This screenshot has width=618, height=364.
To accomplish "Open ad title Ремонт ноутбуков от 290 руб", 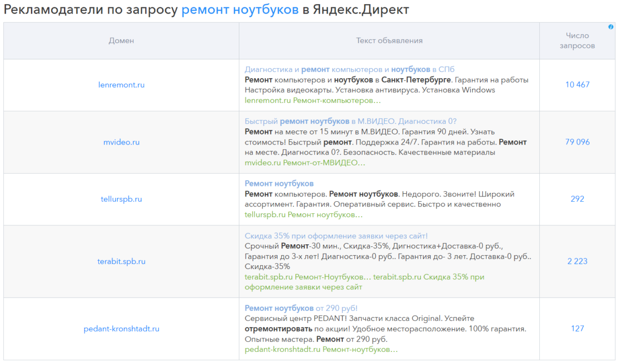I will [301, 308].
